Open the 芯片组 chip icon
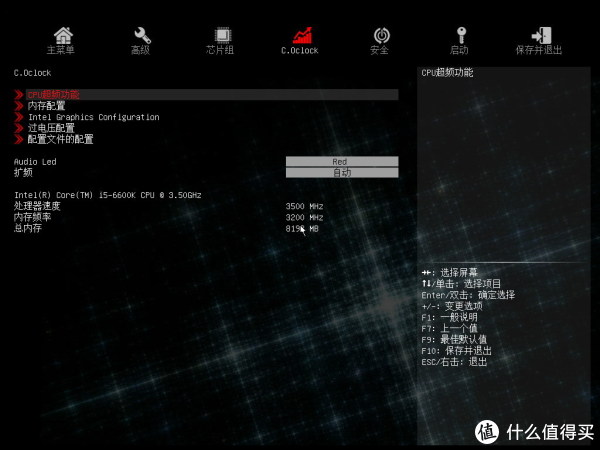Image resolution: width=600 pixels, height=450 pixels. pyautogui.click(x=222, y=35)
